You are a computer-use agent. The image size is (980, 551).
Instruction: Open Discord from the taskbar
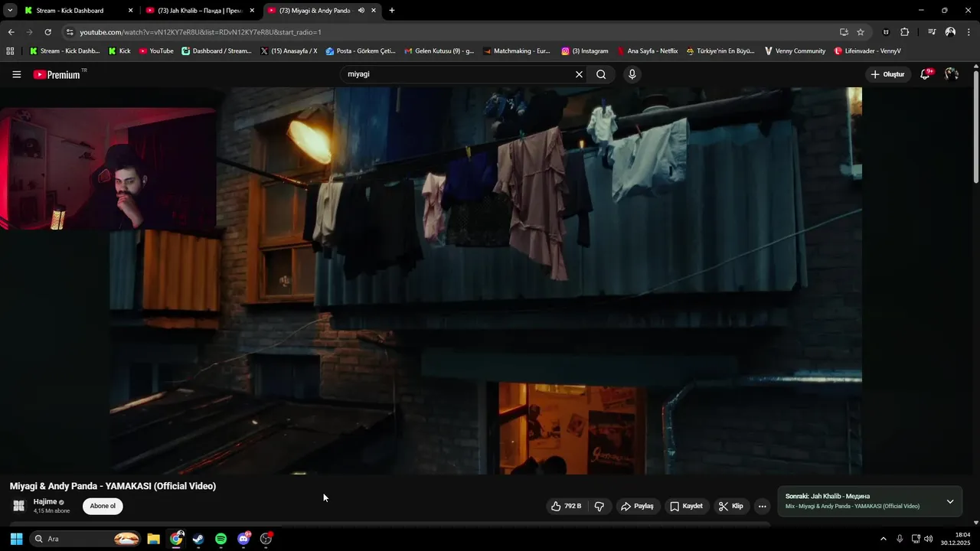point(243,539)
